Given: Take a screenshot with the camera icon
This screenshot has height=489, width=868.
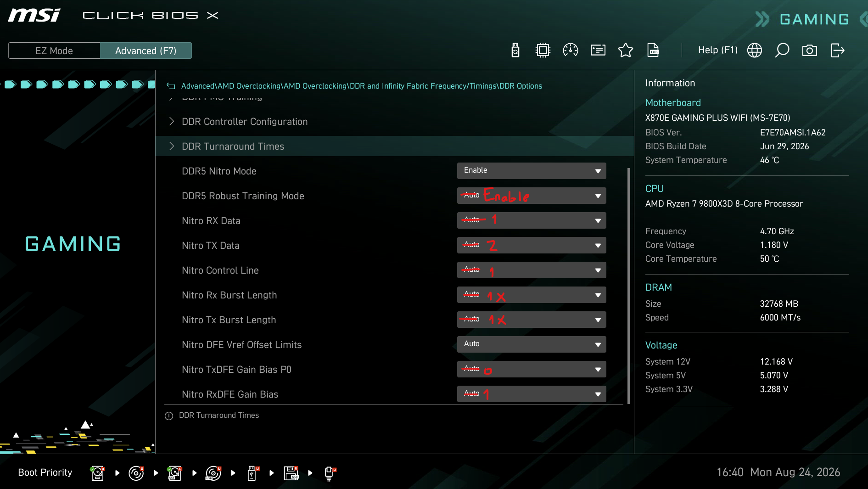Looking at the screenshot, I should [810, 50].
